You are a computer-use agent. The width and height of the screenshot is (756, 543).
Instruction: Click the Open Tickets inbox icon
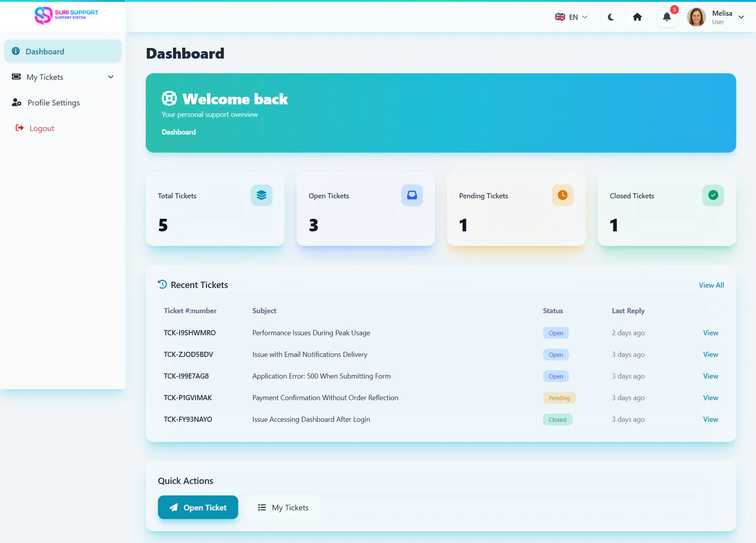pyautogui.click(x=412, y=195)
